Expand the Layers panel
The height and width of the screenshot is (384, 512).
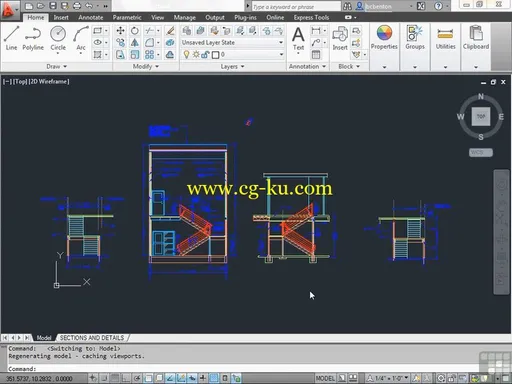point(232,66)
